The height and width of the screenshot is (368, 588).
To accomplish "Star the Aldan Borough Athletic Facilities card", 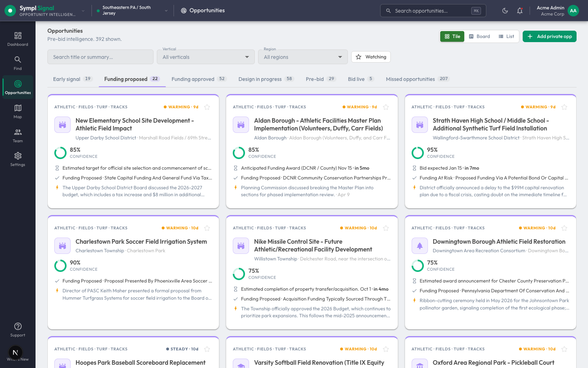I will (386, 107).
